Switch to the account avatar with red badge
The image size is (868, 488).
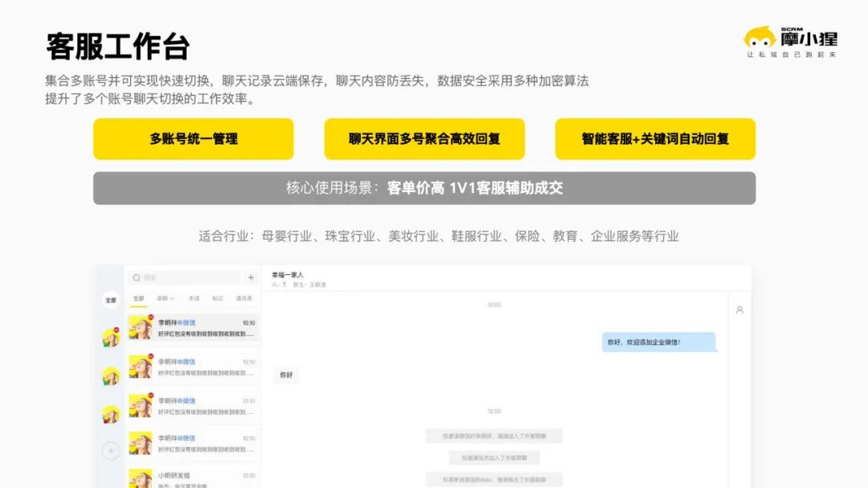[111, 338]
